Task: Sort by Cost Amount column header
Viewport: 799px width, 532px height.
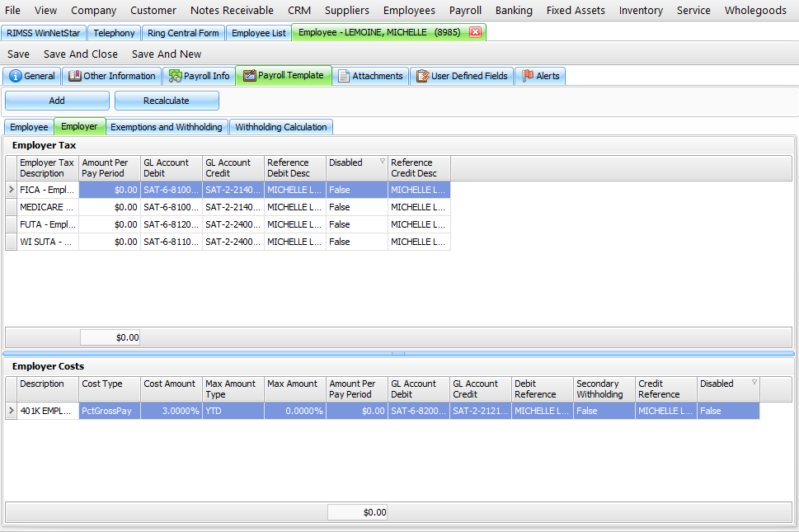Action: (x=172, y=388)
